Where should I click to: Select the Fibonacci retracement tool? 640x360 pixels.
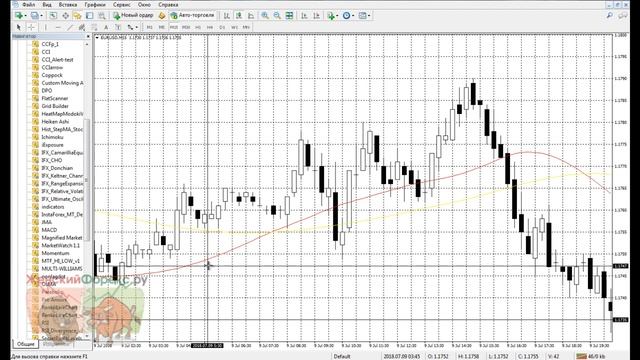[x=94, y=27]
